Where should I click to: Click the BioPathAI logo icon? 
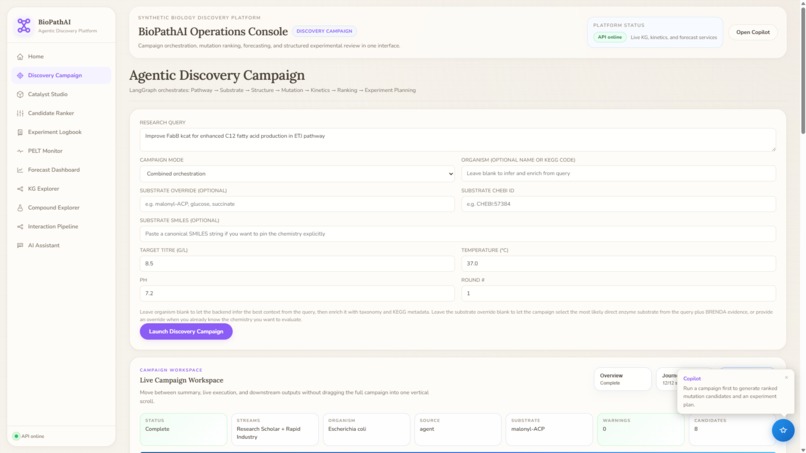click(24, 25)
